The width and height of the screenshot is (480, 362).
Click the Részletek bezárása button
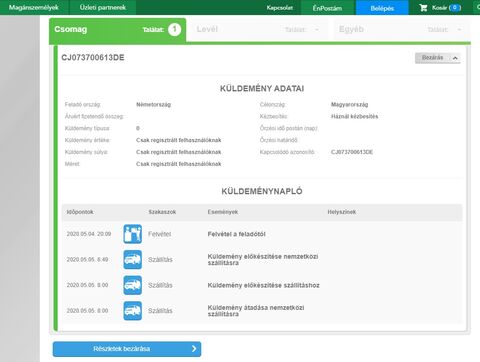coord(127,349)
